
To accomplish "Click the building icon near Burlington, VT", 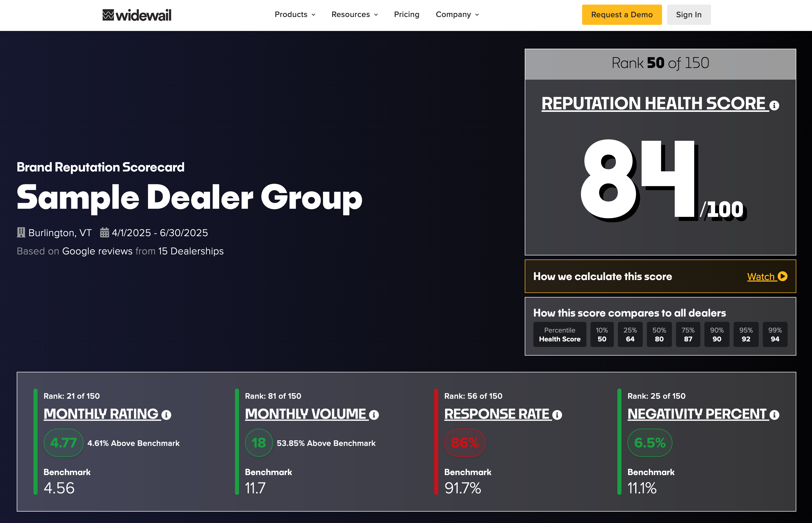I will 21,233.
